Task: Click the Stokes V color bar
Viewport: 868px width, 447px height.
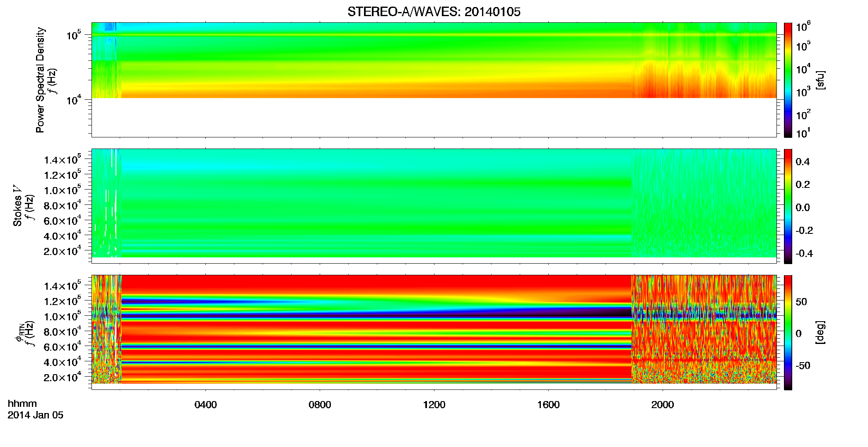Action: click(788, 206)
